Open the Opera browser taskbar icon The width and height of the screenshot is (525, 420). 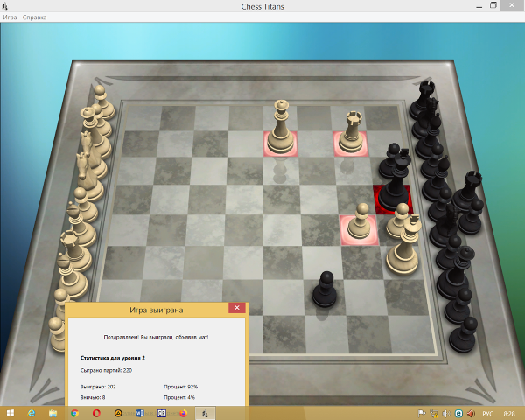click(96, 413)
